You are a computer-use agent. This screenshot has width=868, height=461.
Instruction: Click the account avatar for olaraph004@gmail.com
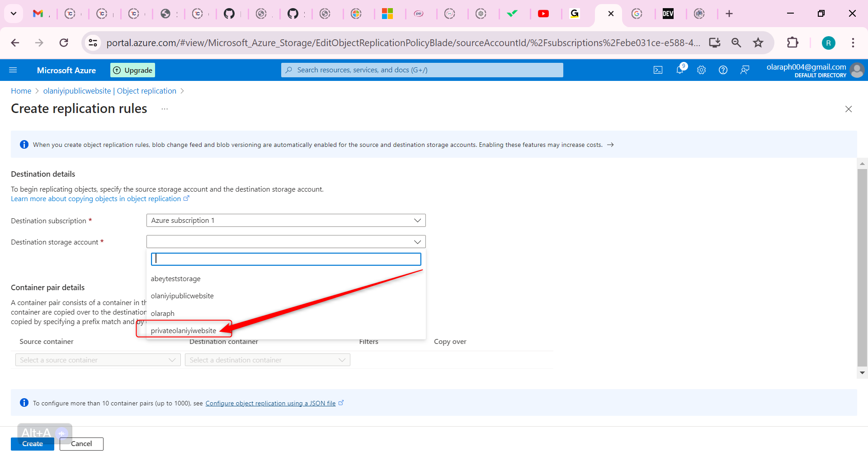pos(857,70)
